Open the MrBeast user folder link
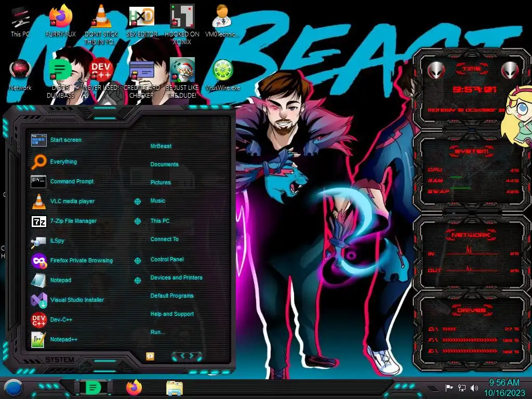The width and height of the screenshot is (532, 399). coord(161,146)
